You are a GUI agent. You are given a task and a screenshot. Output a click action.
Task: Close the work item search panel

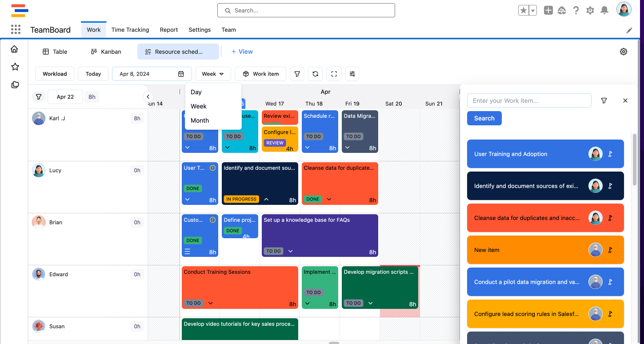tap(625, 101)
